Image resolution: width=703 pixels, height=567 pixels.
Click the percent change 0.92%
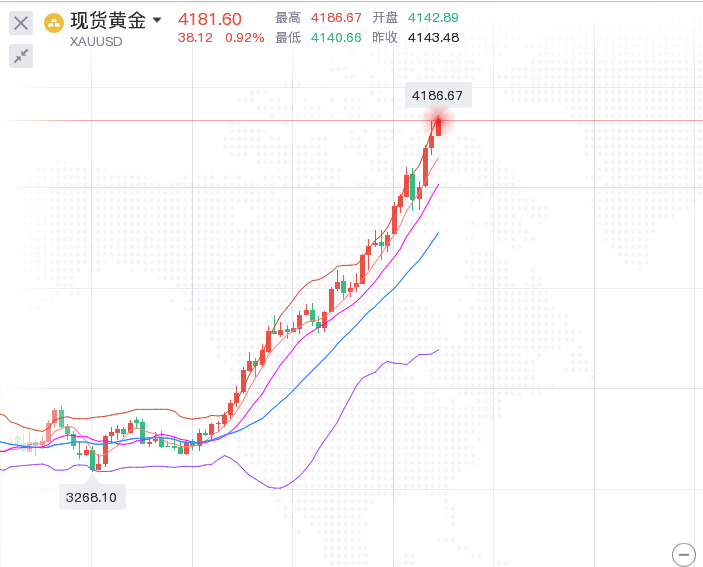244,38
